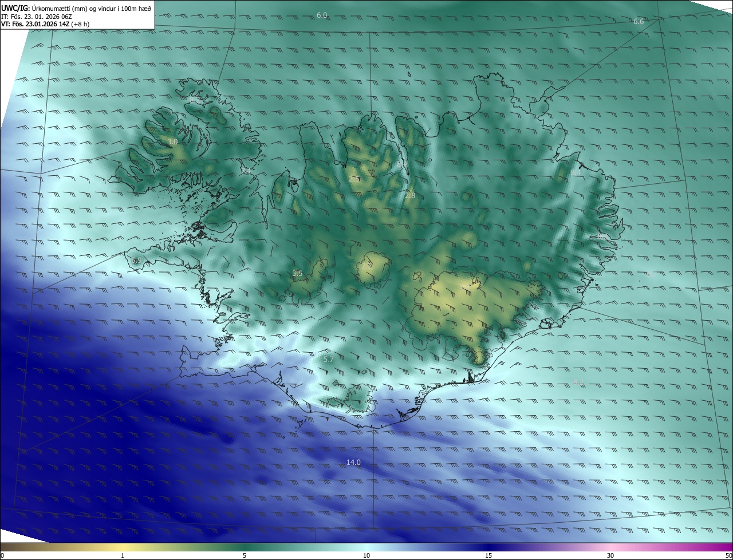Viewport: 733px width, 560px height.
Task: Click the 50 tick label on the color scale
Action: (729, 556)
